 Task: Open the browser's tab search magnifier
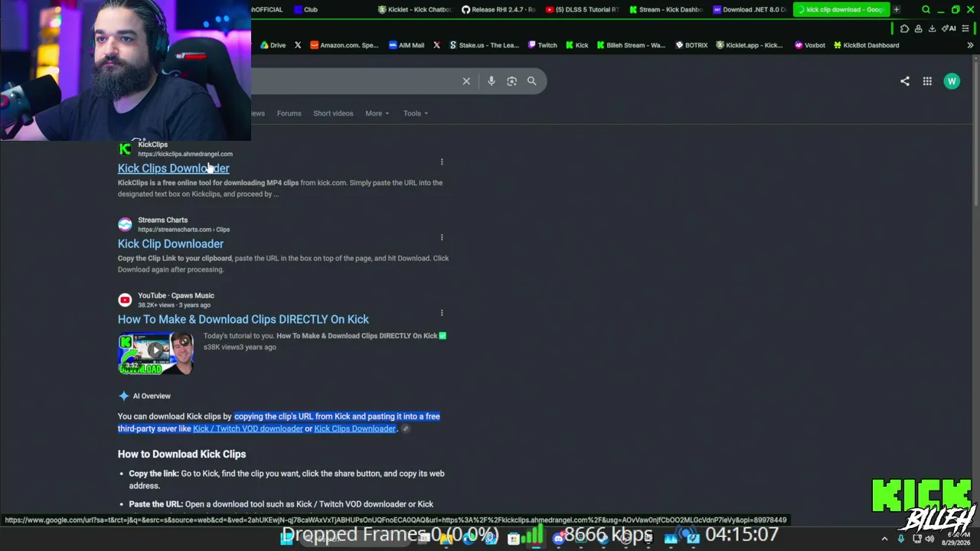pos(926,10)
